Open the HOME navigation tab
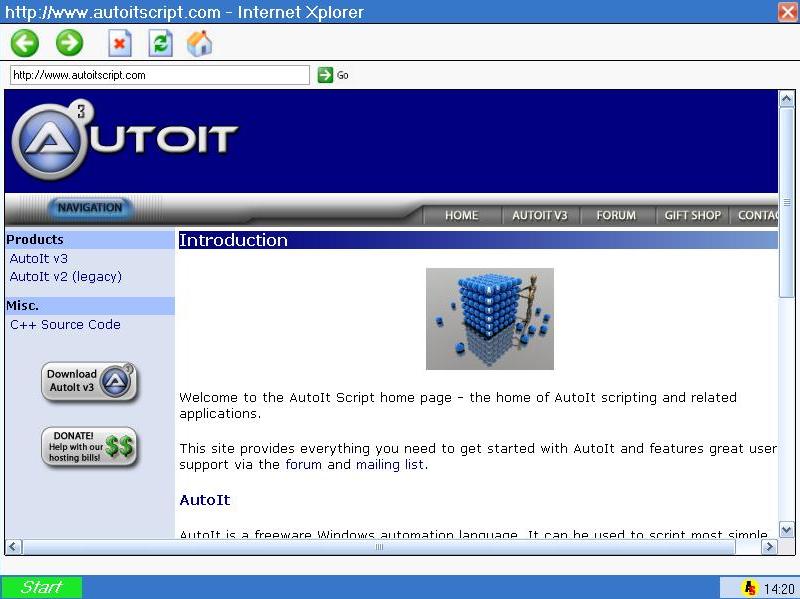The image size is (800, 599). [461, 215]
